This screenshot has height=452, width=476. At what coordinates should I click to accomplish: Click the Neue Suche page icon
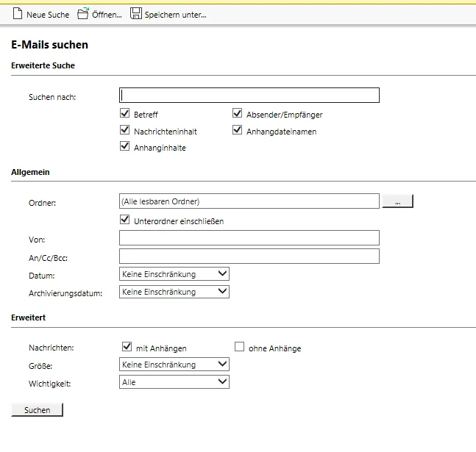point(18,14)
